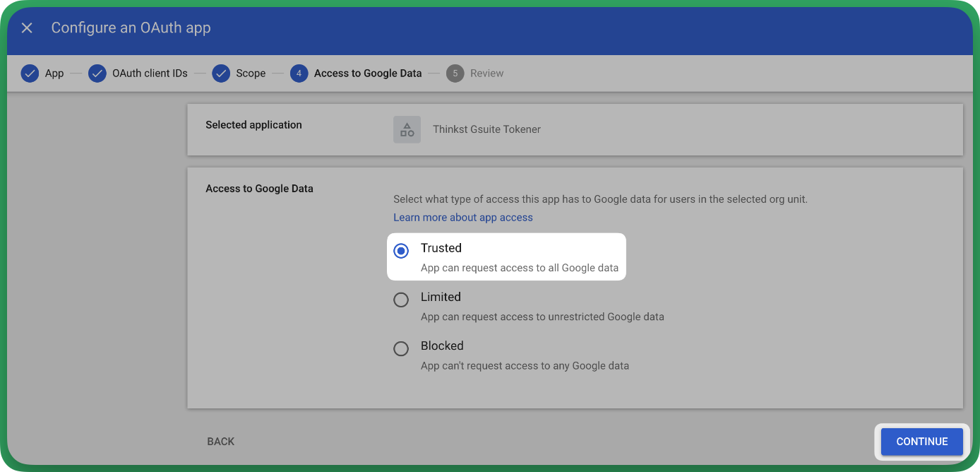Close the Configure an OAuth app dialog
The width and height of the screenshot is (980, 472).
click(x=27, y=28)
